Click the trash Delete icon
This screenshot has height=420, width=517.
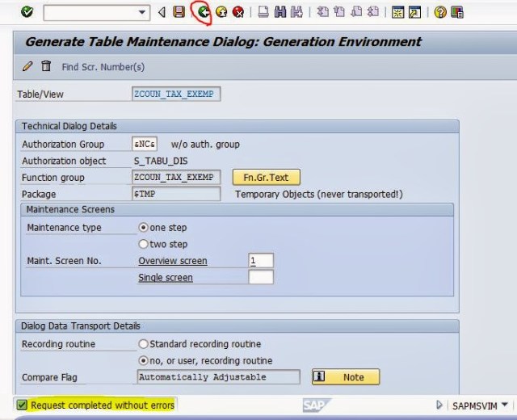(46, 66)
